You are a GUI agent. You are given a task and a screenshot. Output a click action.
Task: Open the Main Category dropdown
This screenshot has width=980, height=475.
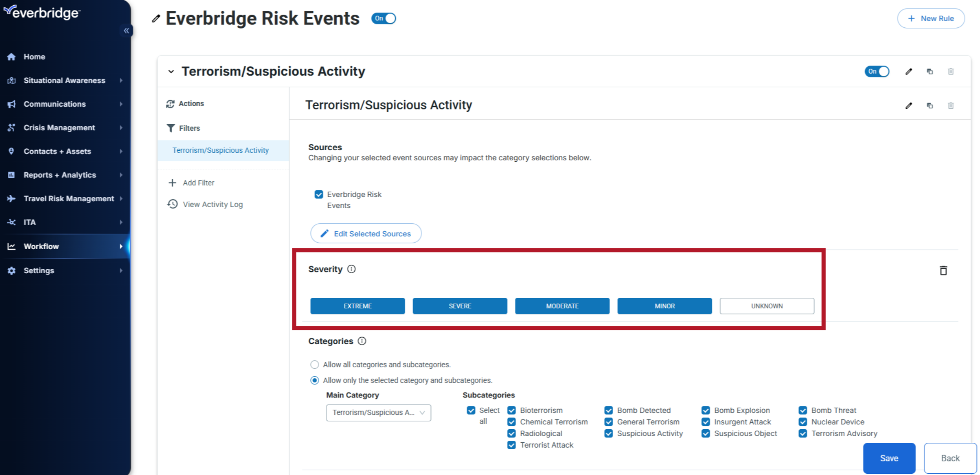pyautogui.click(x=378, y=413)
